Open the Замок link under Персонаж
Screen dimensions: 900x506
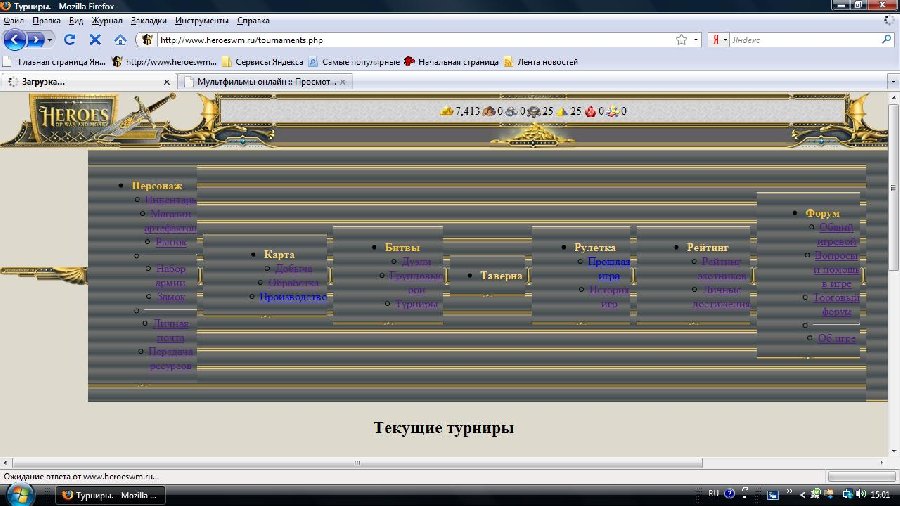pyautogui.click(x=171, y=297)
